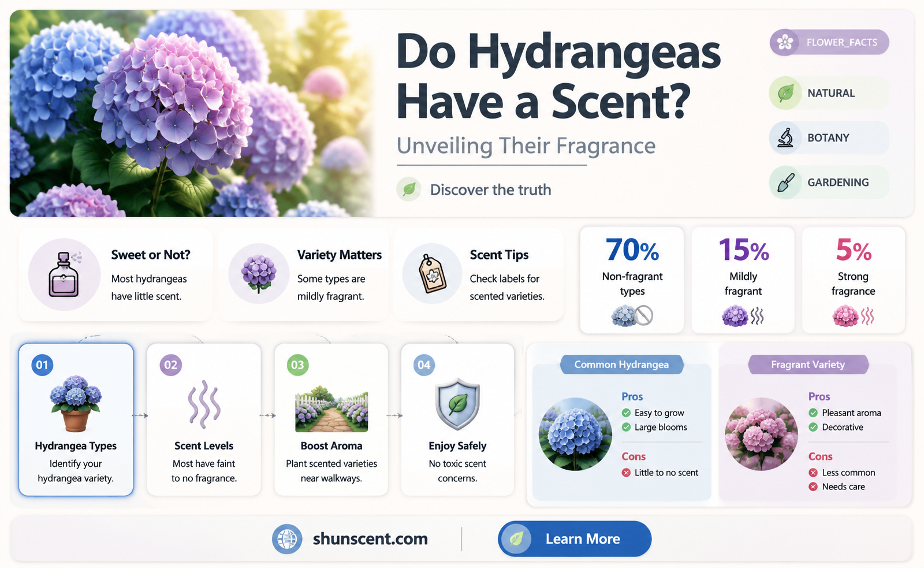Image resolution: width=924 pixels, height=568 pixels.
Task: Click the Strong fragrance label
Action: pos(854,284)
